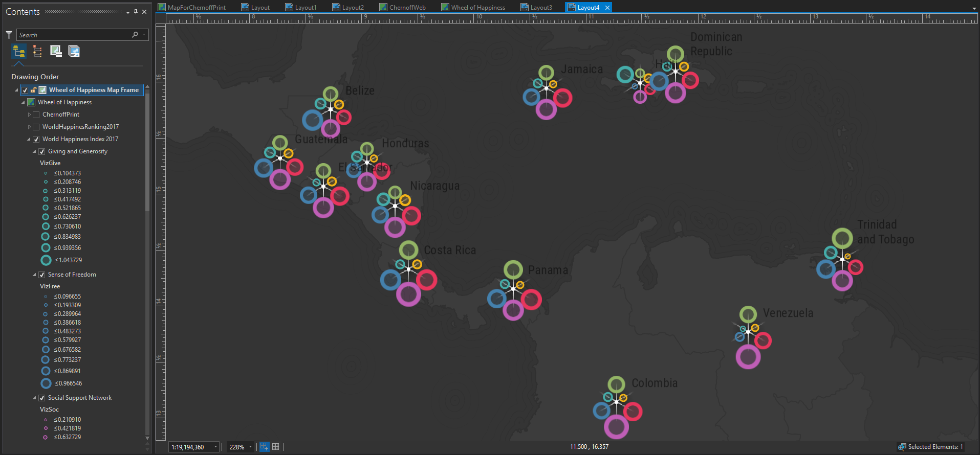
Task: Click the wheel symbol beside the Panama label
Action: pos(514,290)
